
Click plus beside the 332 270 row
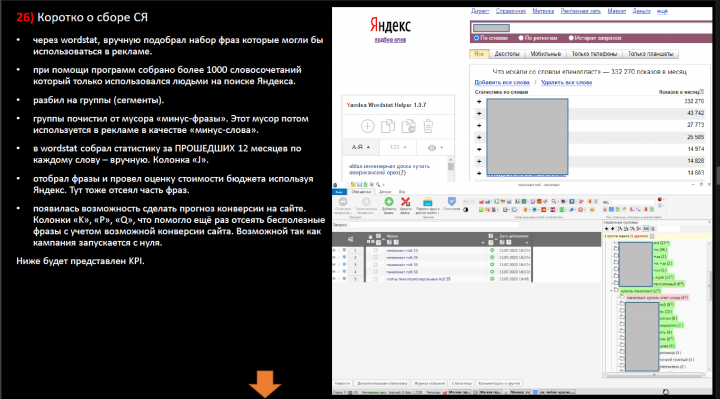coord(479,101)
